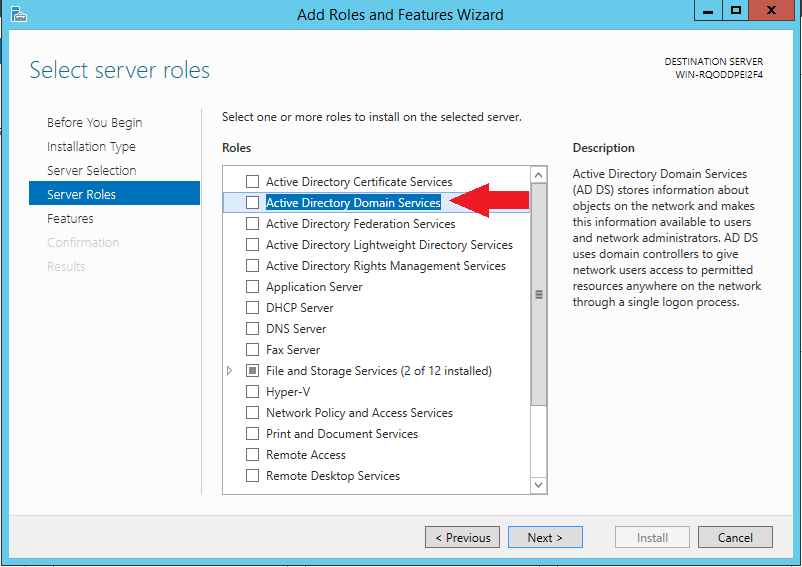Select the Fax Server role label
This screenshot has height=567, width=802.
tap(293, 350)
